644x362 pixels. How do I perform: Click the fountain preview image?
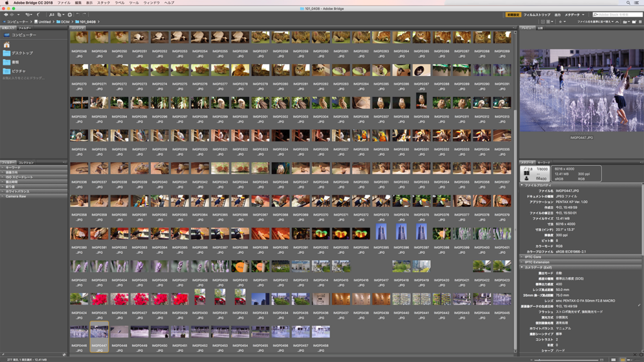pos(582,90)
